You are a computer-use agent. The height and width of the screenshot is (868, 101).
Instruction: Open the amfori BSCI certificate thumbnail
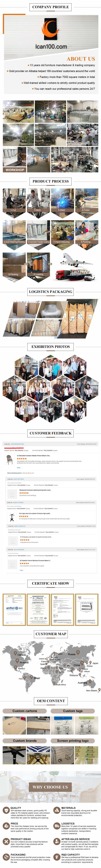[x=14, y=609]
